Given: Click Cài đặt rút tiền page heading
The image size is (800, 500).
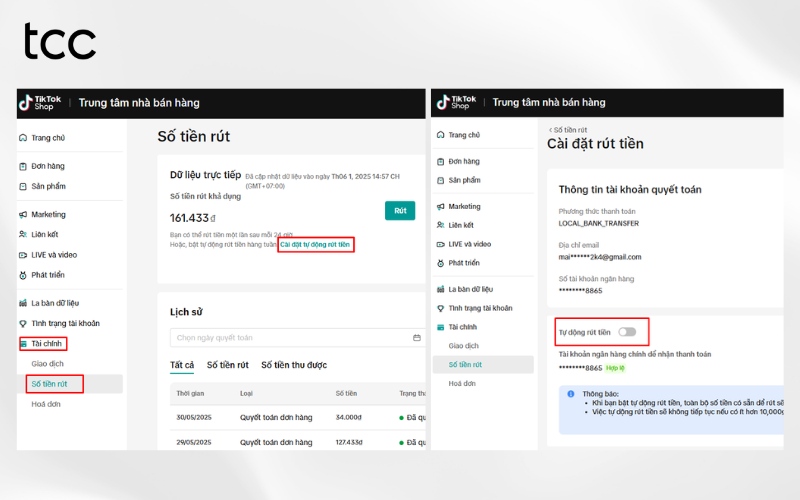Looking at the screenshot, I should pos(595,144).
